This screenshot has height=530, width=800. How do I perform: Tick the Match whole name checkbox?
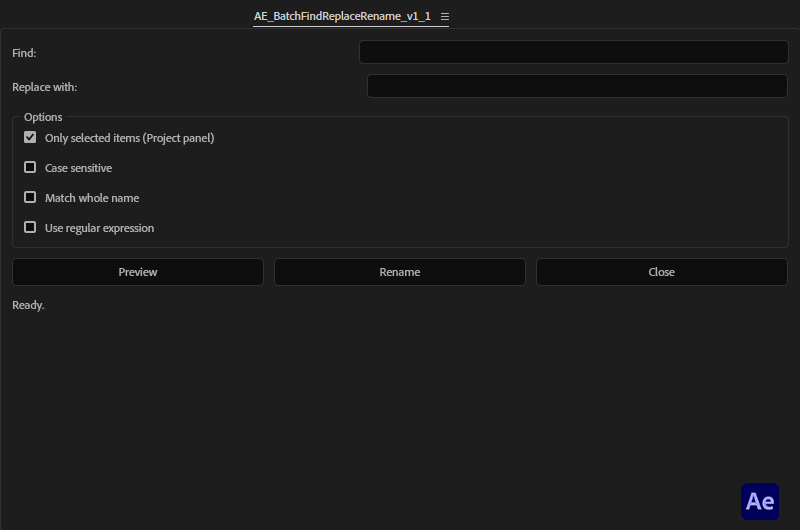[x=30, y=198]
